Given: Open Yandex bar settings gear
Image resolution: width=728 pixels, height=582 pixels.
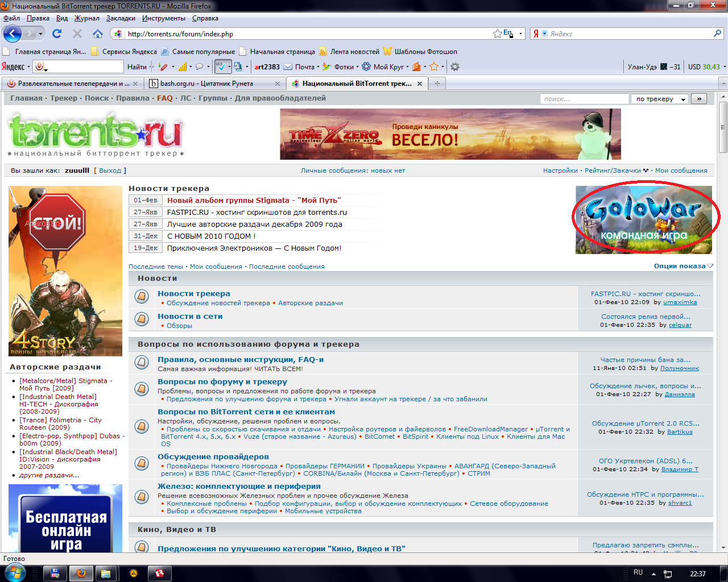Looking at the screenshot, I should pyautogui.click(x=455, y=66).
